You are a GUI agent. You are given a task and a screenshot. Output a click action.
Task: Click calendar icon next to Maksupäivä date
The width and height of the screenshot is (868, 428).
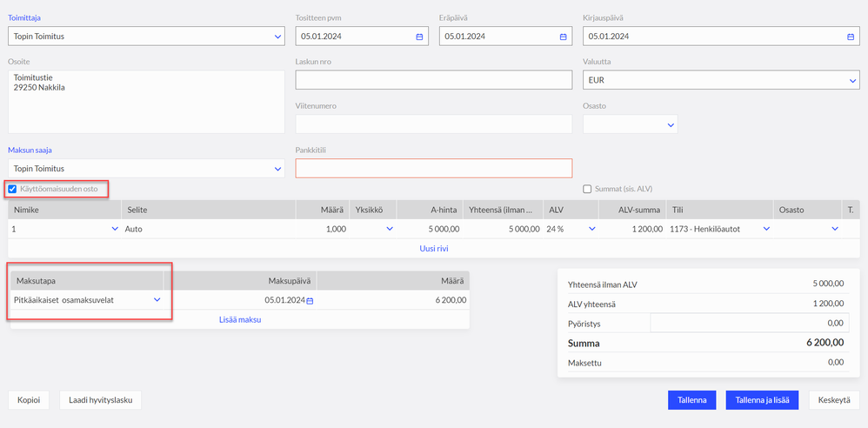pyautogui.click(x=310, y=300)
